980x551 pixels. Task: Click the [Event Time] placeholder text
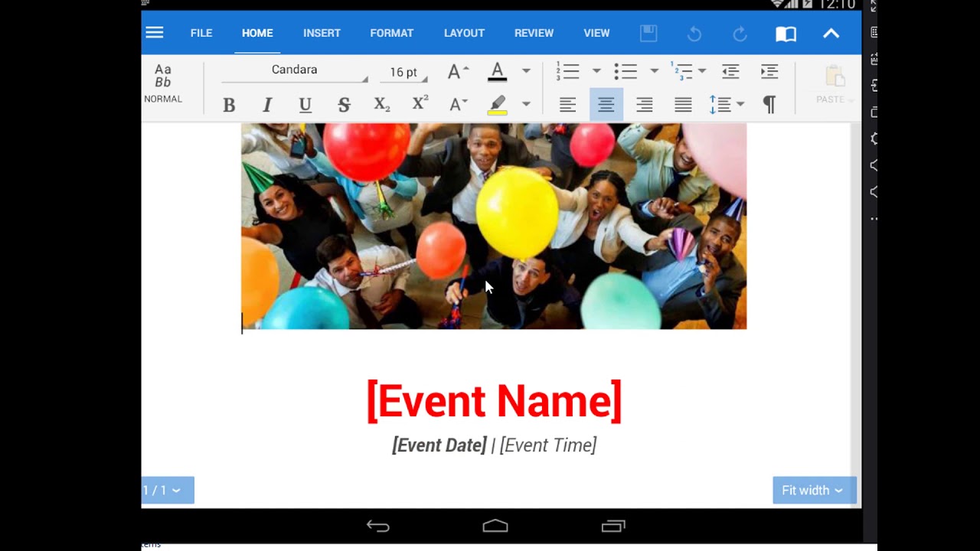(548, 445)
